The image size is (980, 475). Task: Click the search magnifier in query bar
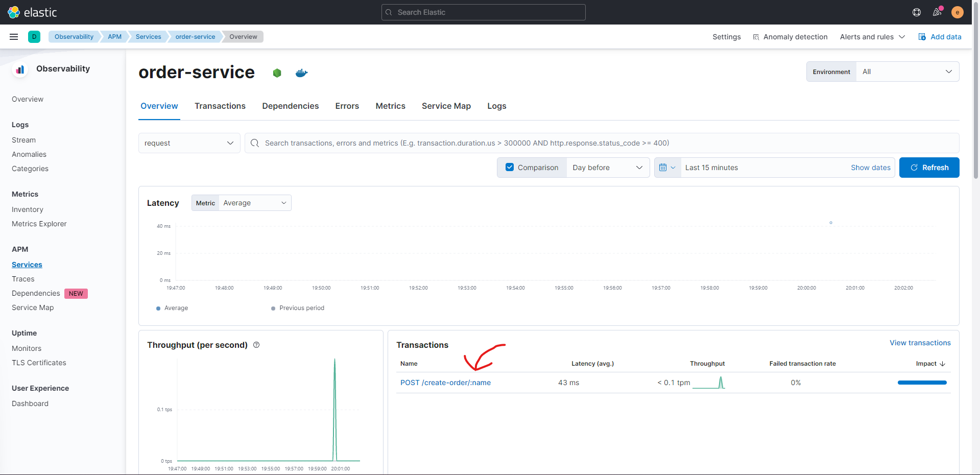255,143
